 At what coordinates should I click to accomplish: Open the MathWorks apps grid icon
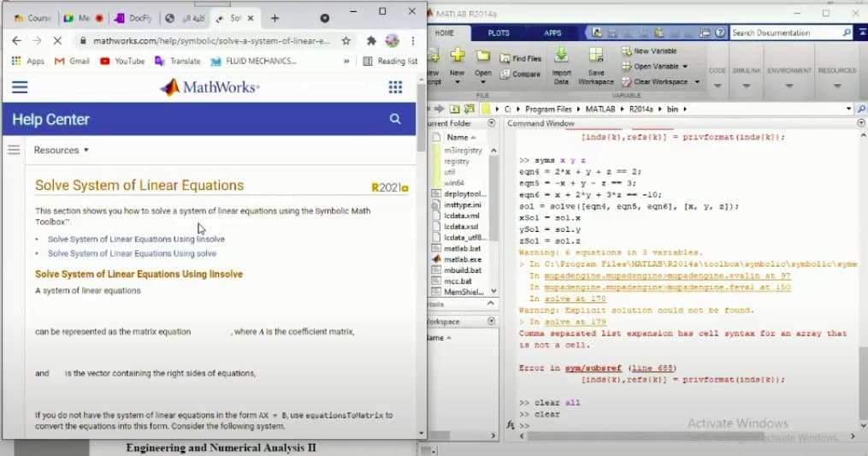point(395,87)
